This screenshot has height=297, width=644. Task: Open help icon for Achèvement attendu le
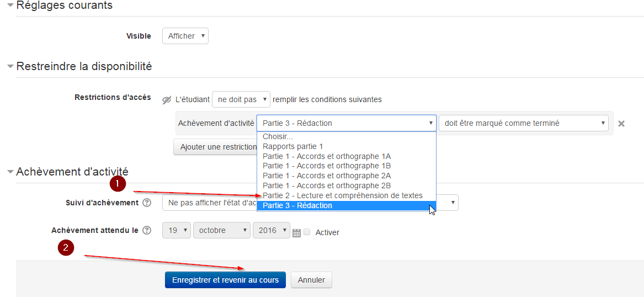pyautogui.click(x=147, y=231)
